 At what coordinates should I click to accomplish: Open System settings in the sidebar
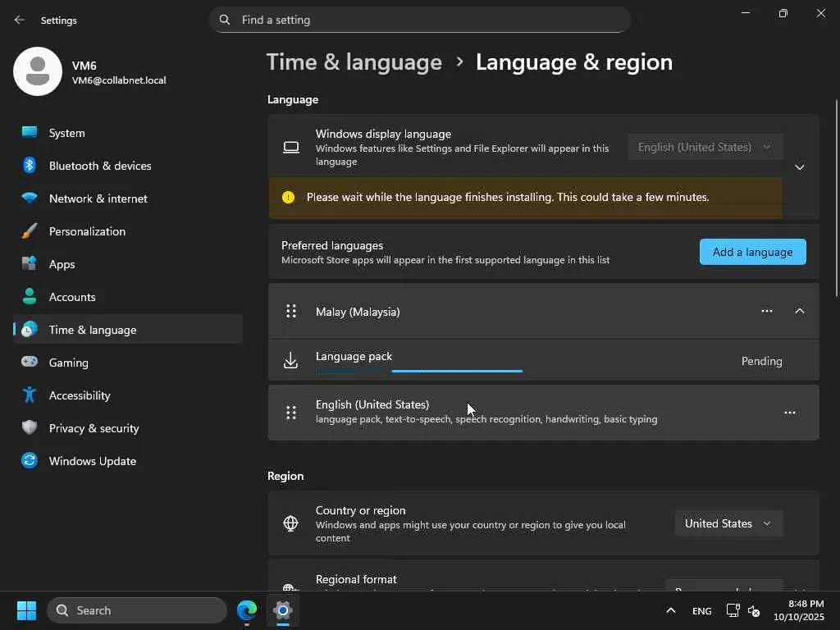tap(127, 133)
